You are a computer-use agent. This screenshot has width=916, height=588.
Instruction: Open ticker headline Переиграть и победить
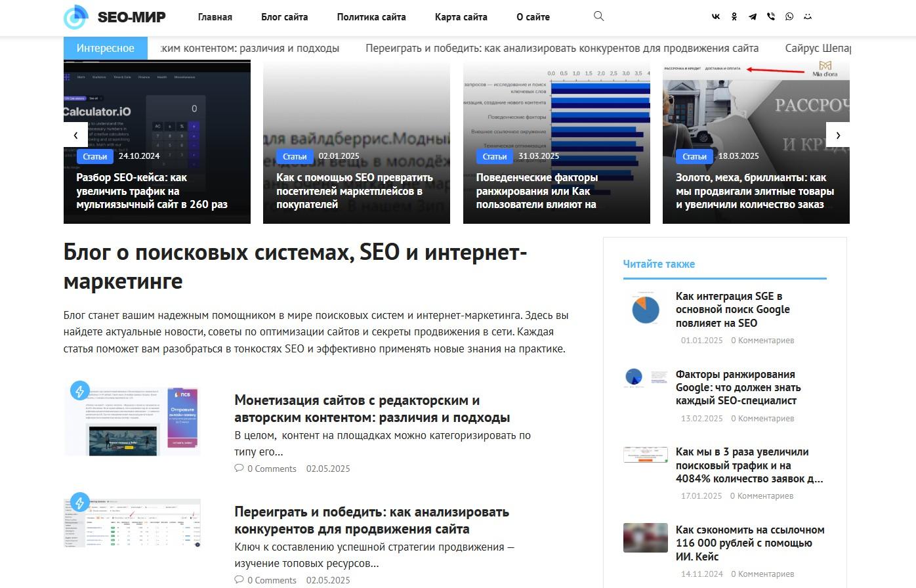pyautogui.click(x=562, y=48)
